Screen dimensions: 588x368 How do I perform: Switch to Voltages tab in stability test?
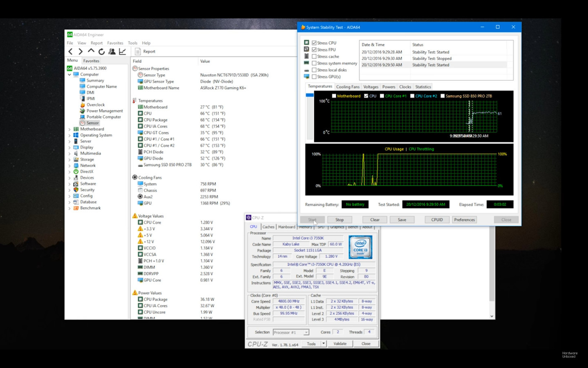(x=371, y=87)
